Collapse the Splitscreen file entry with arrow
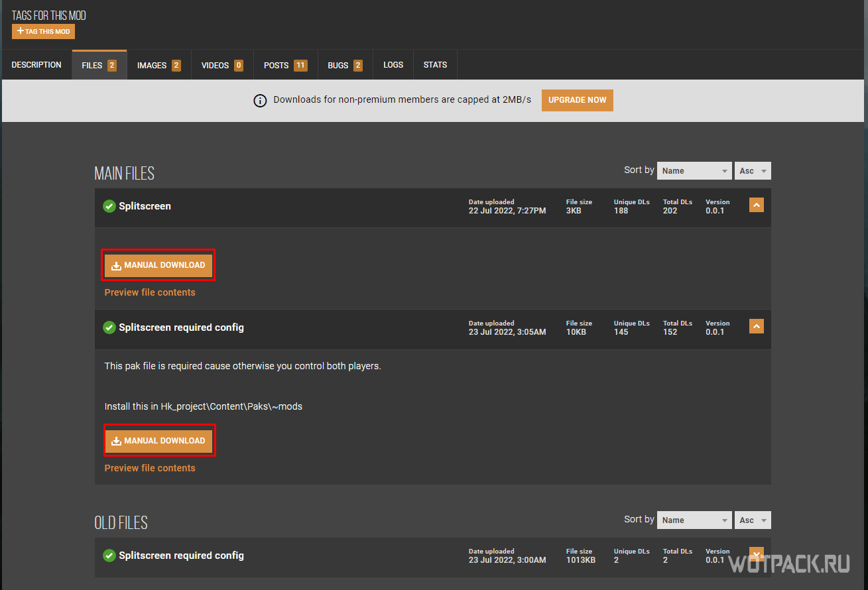 756,205
